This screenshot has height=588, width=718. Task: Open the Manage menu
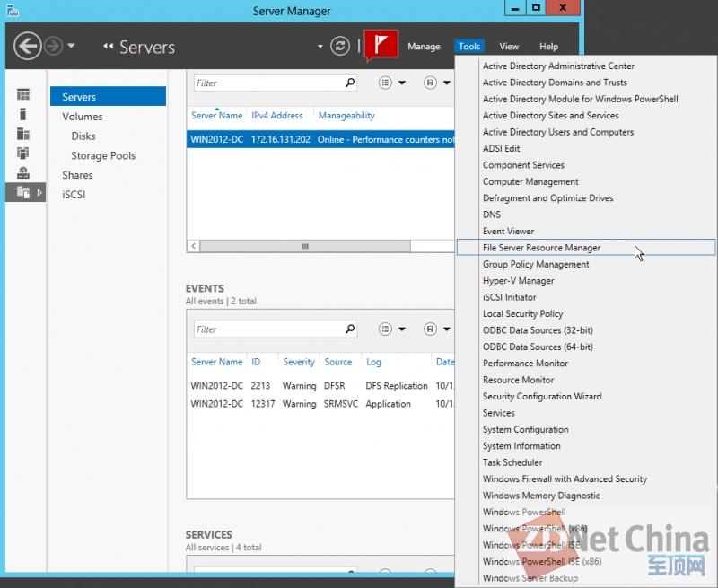pyautogui.click(x=424, y=47)
